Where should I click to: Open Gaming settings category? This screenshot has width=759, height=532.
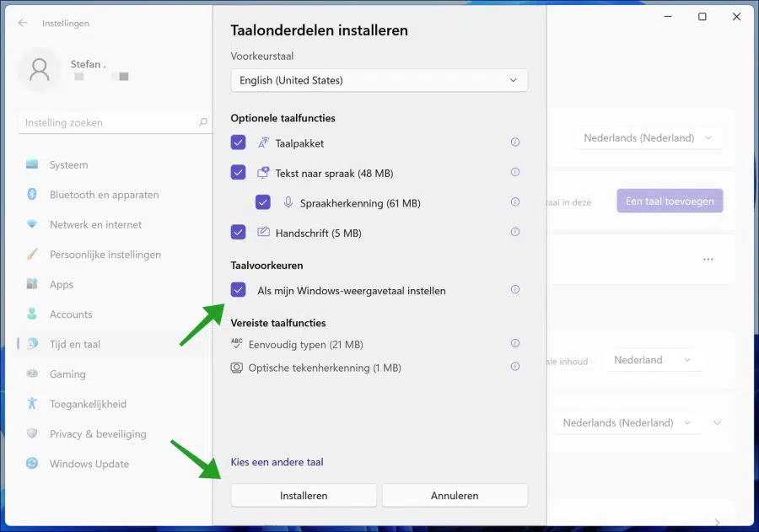point(114,374)
